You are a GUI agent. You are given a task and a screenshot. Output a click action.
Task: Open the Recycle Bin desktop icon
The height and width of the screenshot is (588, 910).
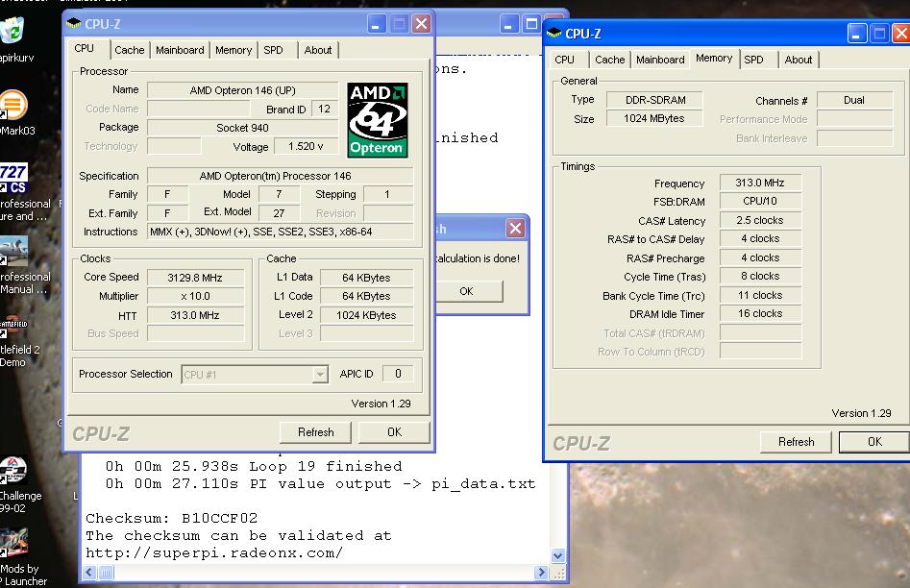[12, 30]
